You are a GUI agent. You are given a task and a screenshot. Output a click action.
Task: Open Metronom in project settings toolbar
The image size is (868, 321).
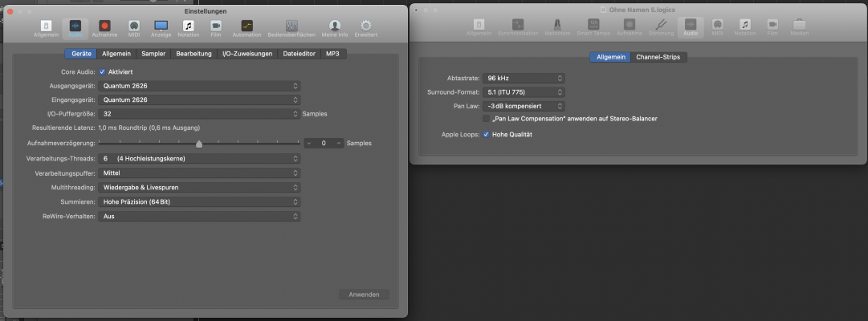click(x=557, y=27)
